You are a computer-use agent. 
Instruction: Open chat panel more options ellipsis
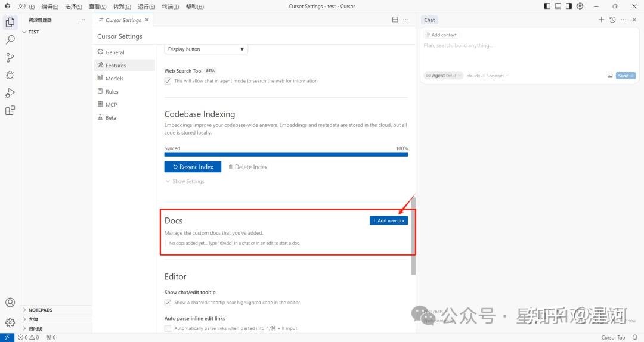624,20
